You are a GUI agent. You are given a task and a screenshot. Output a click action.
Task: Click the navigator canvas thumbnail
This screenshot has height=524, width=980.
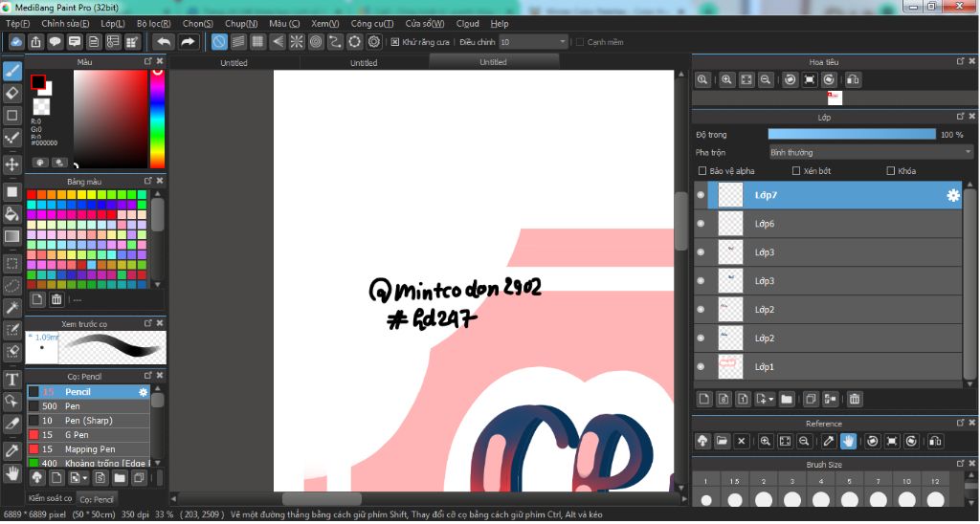click(x=835, y=98)
